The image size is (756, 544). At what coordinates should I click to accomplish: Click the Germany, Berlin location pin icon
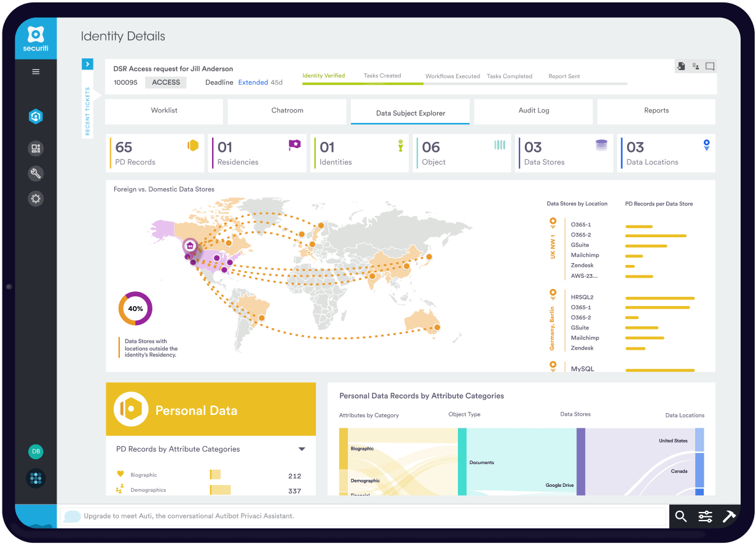point(553,294)
